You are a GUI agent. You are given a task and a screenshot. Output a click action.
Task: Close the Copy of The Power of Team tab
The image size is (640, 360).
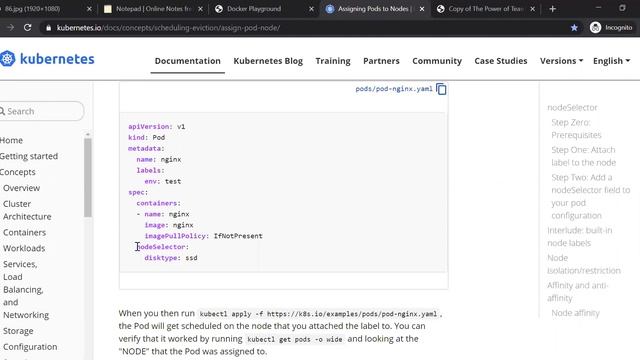[x=533, y=9]
